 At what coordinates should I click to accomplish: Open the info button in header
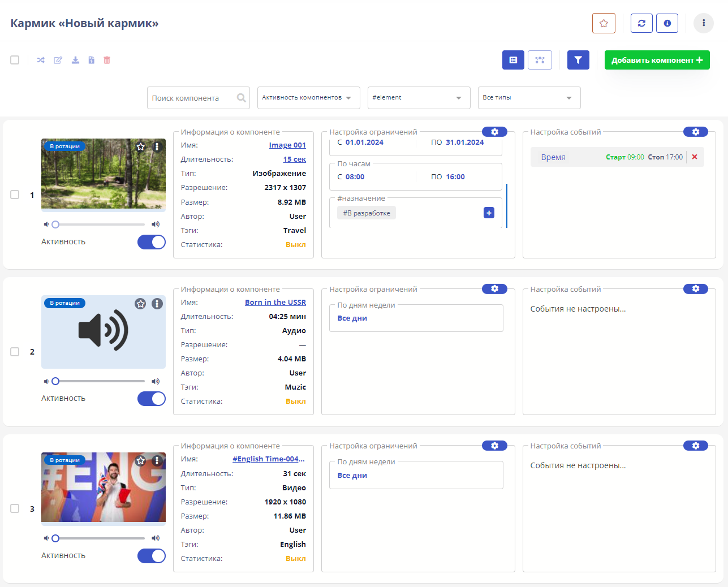[x=667, y=23]
